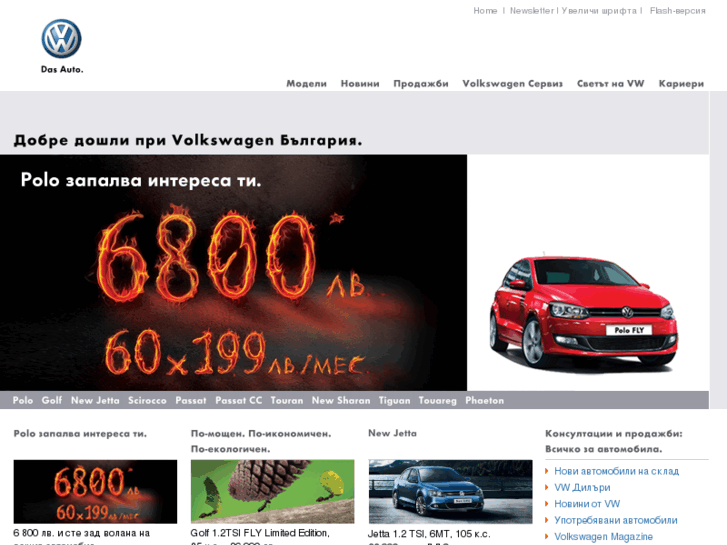
Task: Select Touran in the model bar
Action: point(287,400)
